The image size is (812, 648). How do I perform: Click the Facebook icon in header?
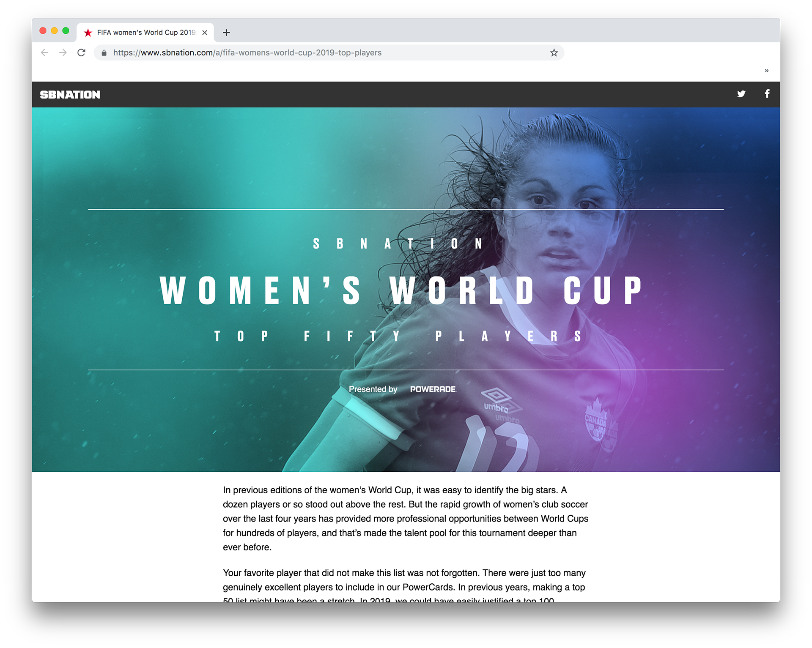(767, 94)
